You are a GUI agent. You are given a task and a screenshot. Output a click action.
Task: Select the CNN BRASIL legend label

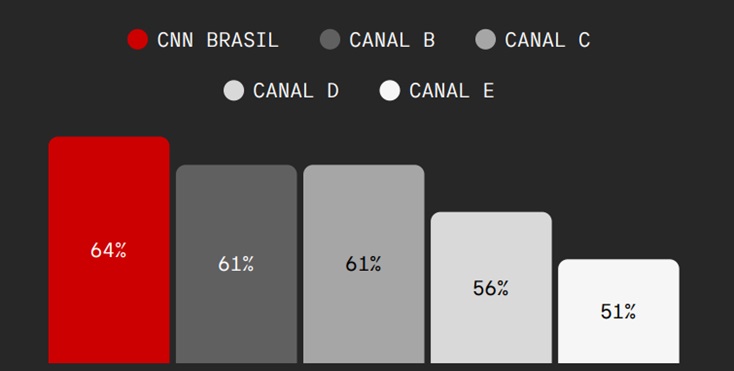point(218,40)
